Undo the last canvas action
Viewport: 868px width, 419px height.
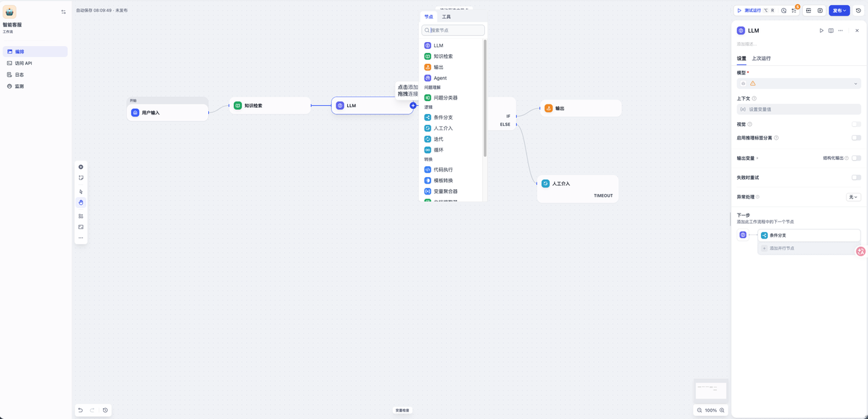81,410
